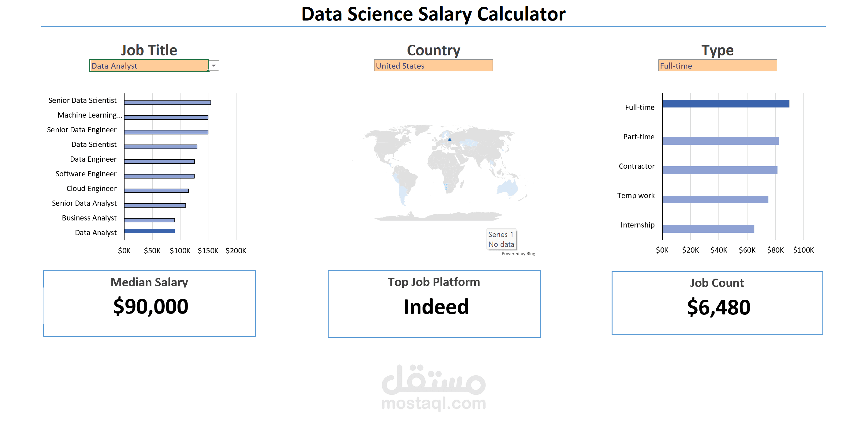Viewport: 868px width, 421px height.
Task: Select the Data Analyst cell
Action: tap(148, 66)
